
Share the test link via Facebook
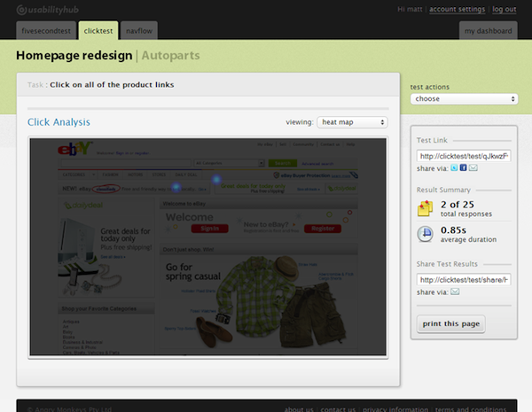(463, 167)
